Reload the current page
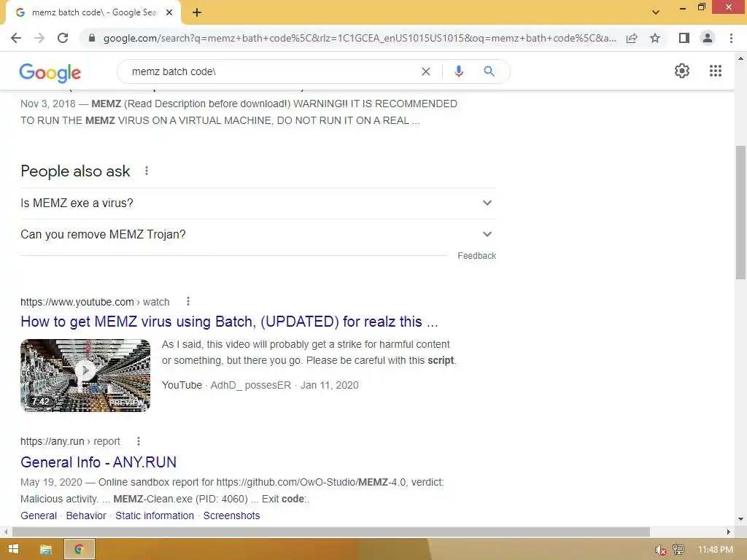The width and height of the screenshot is (747, 560). pos(63,38)
